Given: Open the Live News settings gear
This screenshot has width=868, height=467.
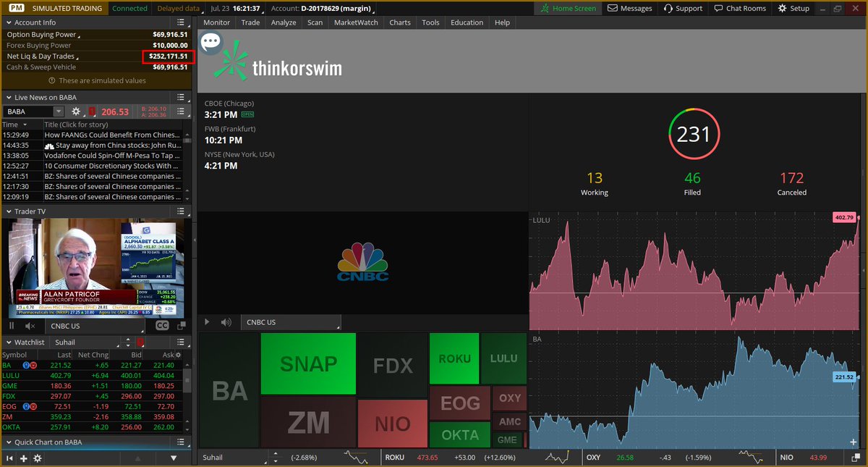Looking at the screenshot, I should (x=76, y=112).
